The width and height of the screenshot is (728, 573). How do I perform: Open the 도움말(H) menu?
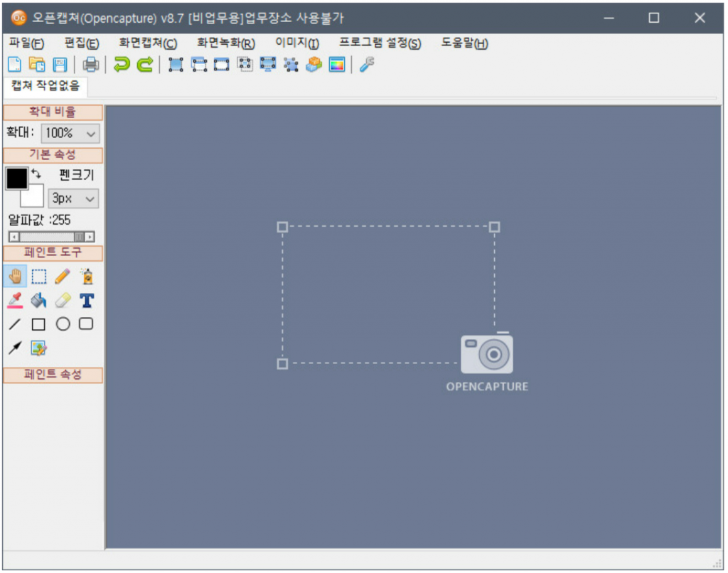(464, 43)
